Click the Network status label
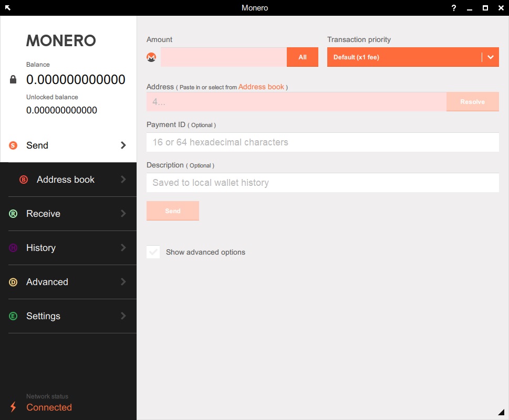The height and width of the screenshot is (420, 509). click(47, 396)
